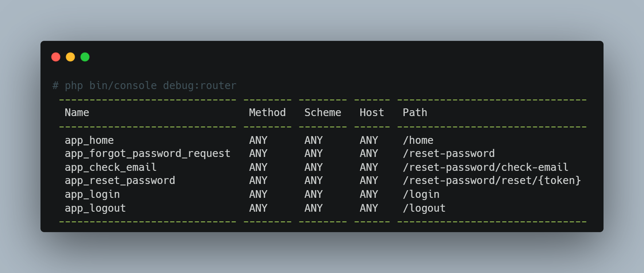This screenshot has height=273, width=644.
Task: Click the yellow minimize window dot
Action: [x=70, y=57]
